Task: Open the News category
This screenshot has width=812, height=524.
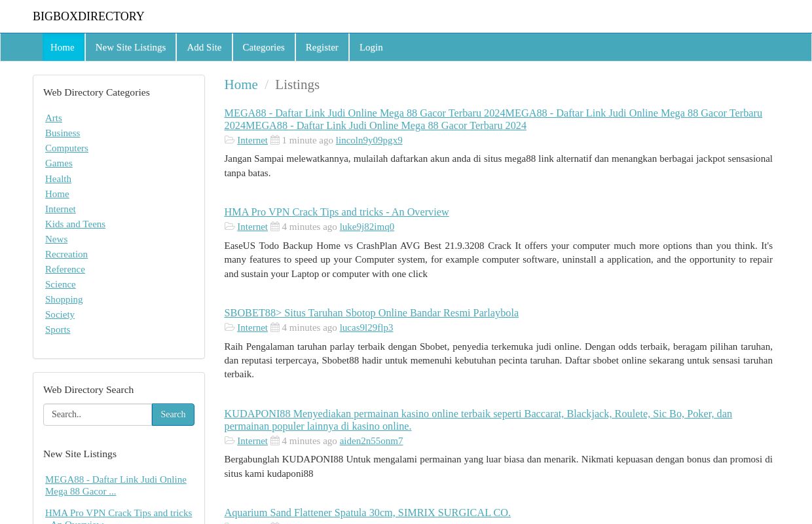Action: click(56, 239)
